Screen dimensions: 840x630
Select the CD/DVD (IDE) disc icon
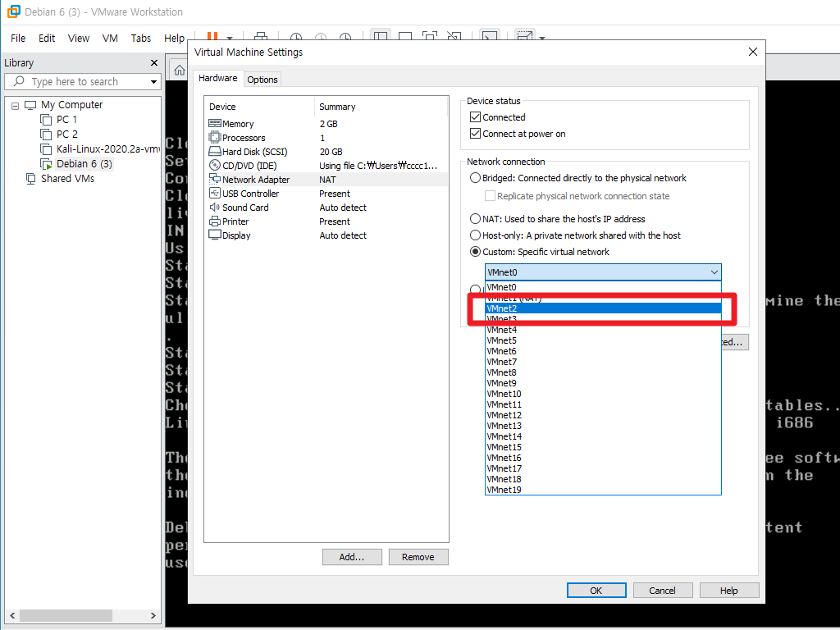pyautogui.click(x=215, y=166)
